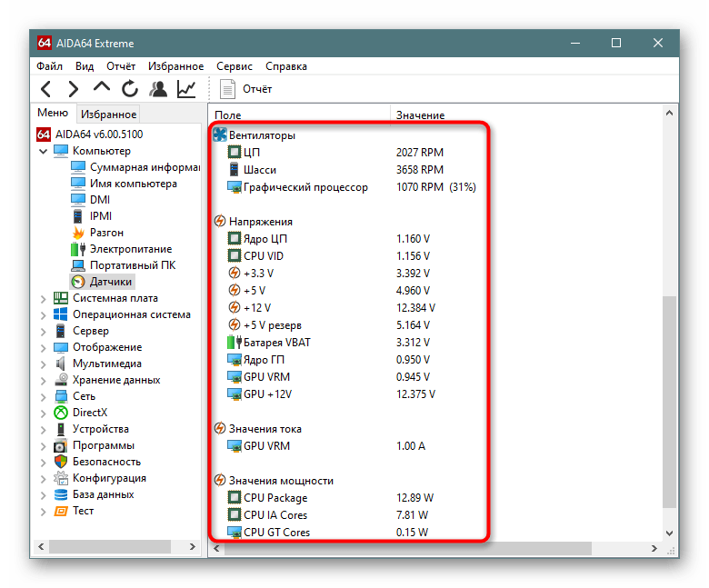Open the Избранное menu in menu bar

(x=176, y=66)
